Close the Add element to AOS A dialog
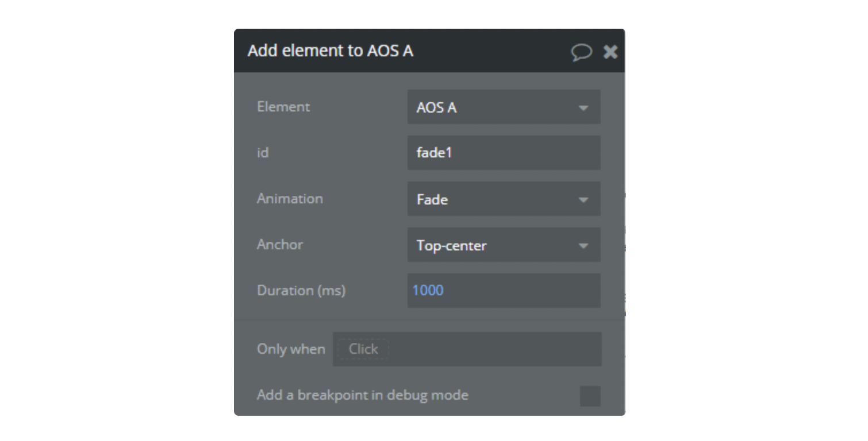Image resolution: width=868 pixels, height=441 pixels. click(x=610, y=52)
